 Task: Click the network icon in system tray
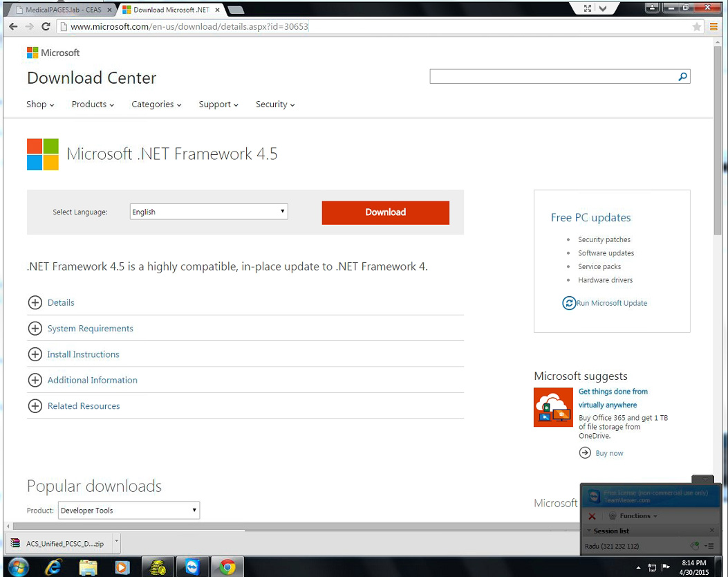pos(653,567)
